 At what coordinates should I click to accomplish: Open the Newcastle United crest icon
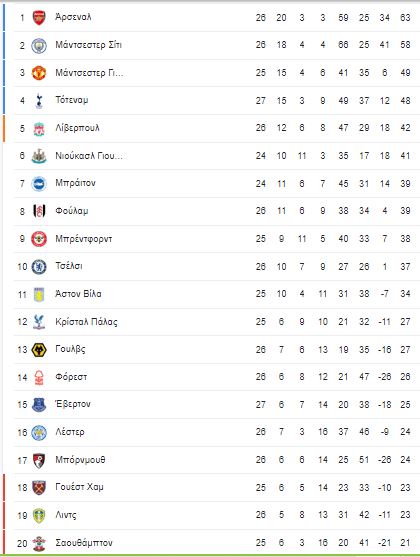(x=39, y=156)
